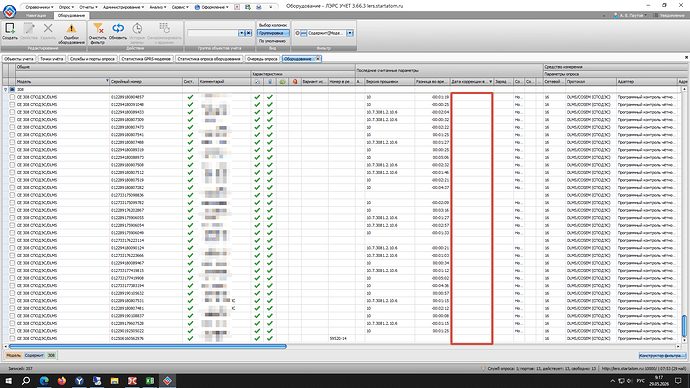The width and height of the screenshot is (690, 388).
Task: Click the blue device Характеристики column icon
Action: [x=270, y=82]
